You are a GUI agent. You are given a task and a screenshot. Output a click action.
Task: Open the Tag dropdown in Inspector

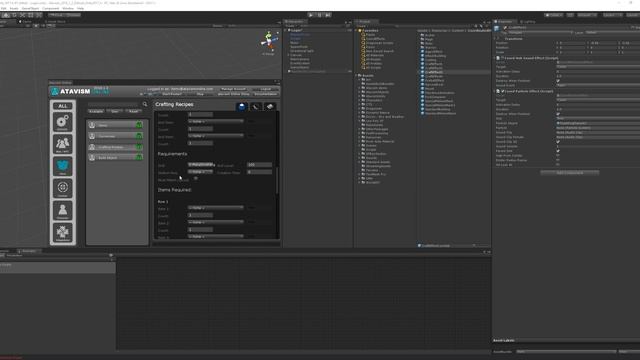(540, 32)
